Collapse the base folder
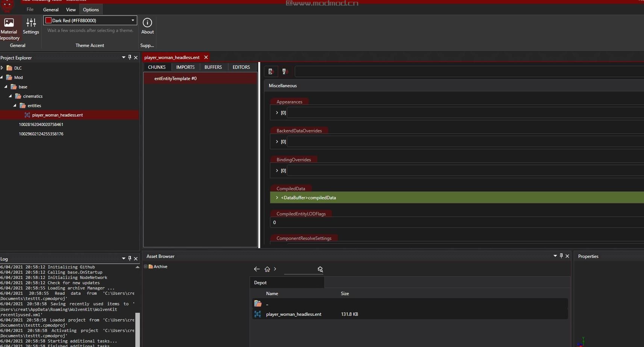This screenshot has width=644, height=347. [x=6, y=87]
